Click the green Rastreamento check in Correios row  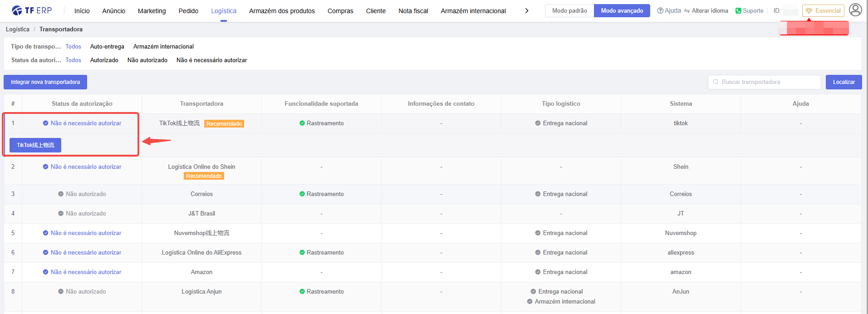pos(302,194)
